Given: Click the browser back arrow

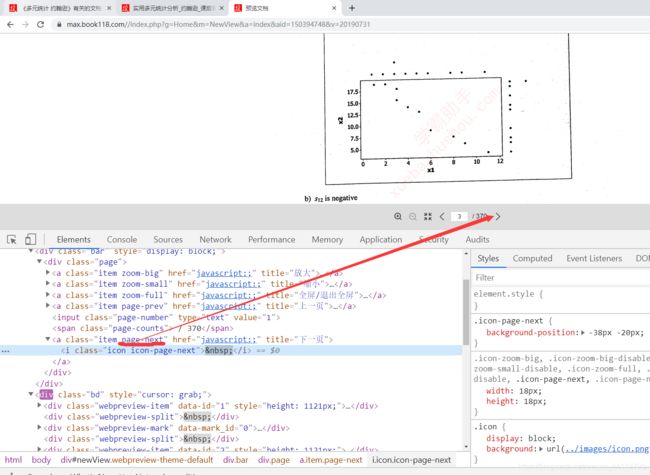Looking at the screenshot, I should (11, 24).
